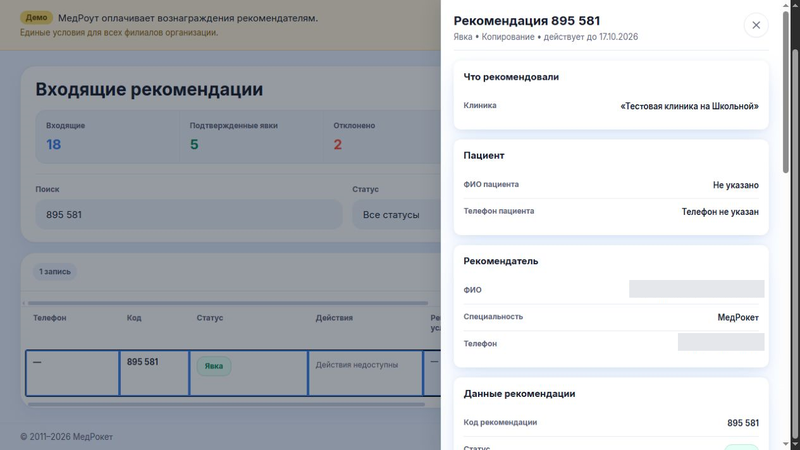Click the Данные рекомендации section heading
800x450 pixels.
pos(519,394)
